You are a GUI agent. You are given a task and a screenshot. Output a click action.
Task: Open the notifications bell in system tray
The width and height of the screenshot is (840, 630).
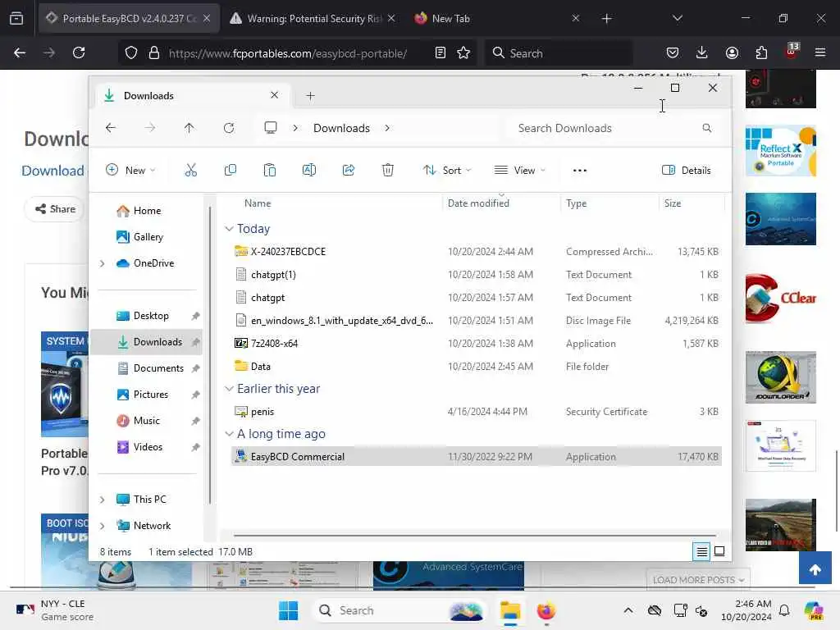pyautogui.click(x=784, y=610)
